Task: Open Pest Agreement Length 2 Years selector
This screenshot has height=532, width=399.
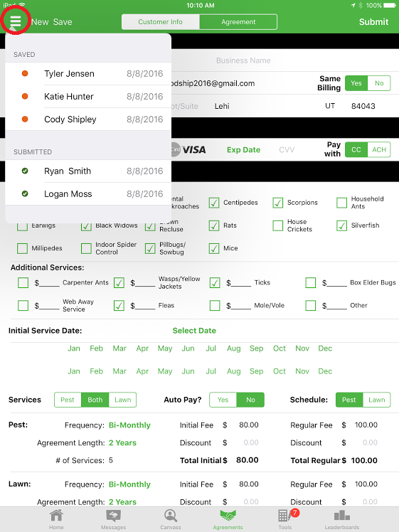Action: click(x=122, y=443)
